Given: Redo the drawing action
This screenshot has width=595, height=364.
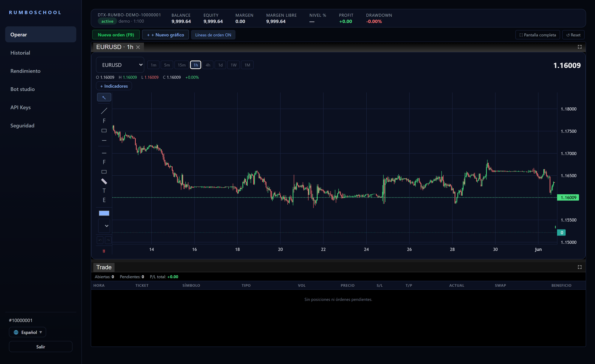Looking at the screenshot, I should coord(108,240).
